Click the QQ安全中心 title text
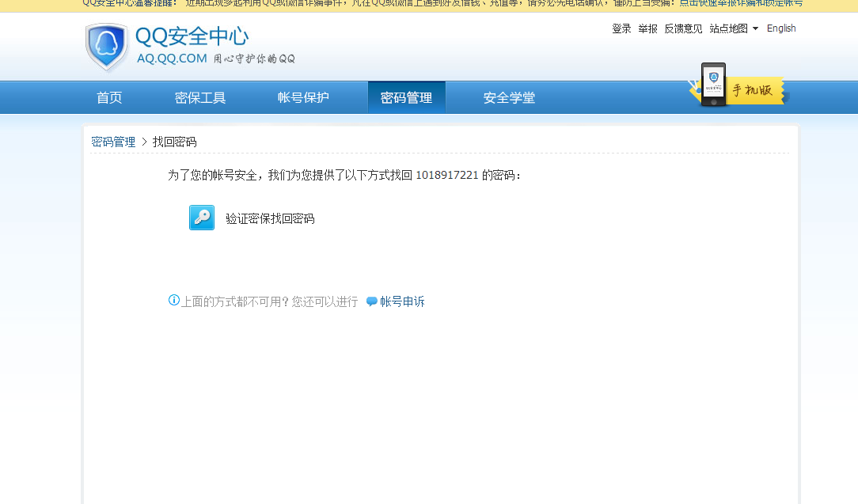 pos(192,36)
